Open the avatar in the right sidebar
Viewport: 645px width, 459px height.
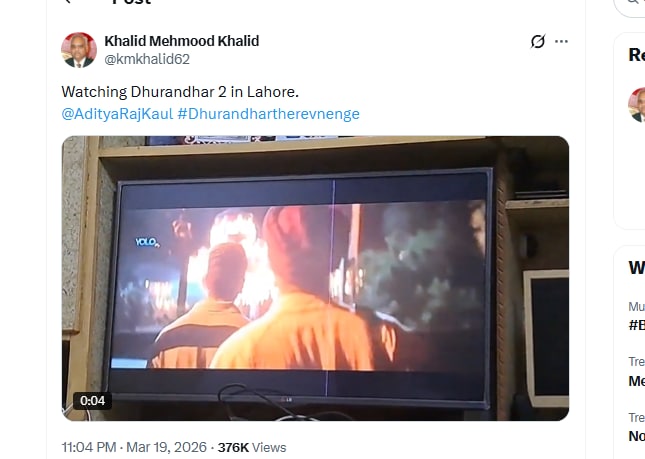pos(637,105)
